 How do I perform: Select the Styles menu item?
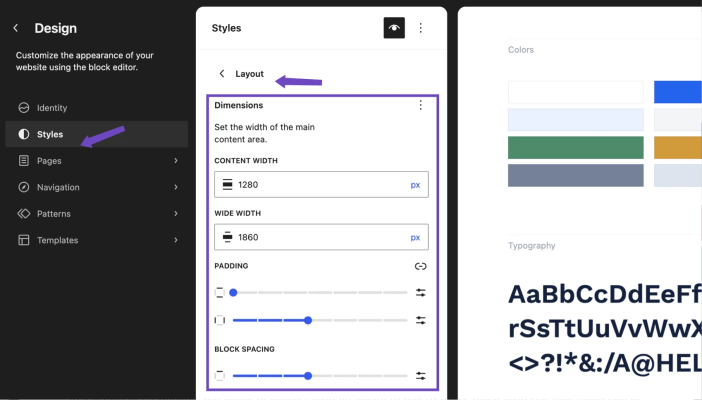pyautogui.click(x=96, y=134)
